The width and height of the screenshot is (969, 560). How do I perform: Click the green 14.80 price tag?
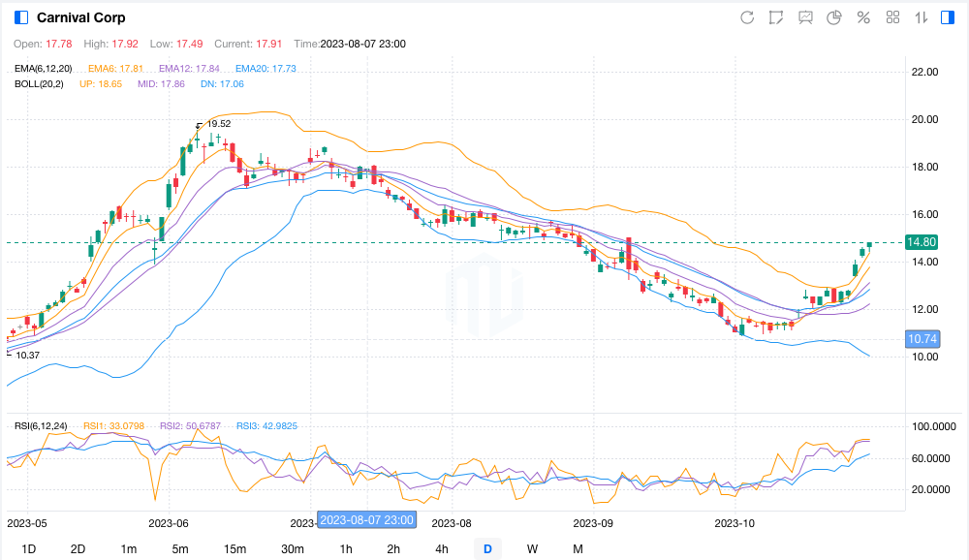point(921,242)
